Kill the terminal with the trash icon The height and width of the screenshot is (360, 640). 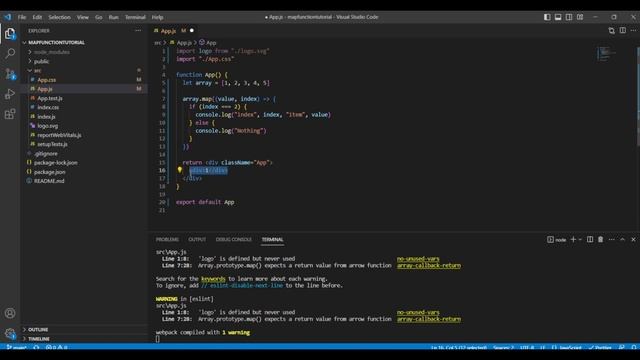pos(600,240)
